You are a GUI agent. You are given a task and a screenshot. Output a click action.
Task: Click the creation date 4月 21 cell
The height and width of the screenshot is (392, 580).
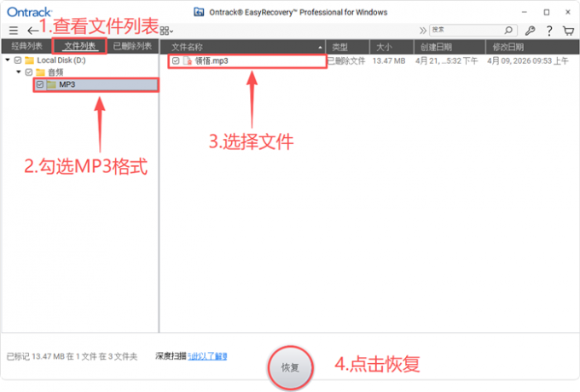pyautogui.click(x=446, y=61)
